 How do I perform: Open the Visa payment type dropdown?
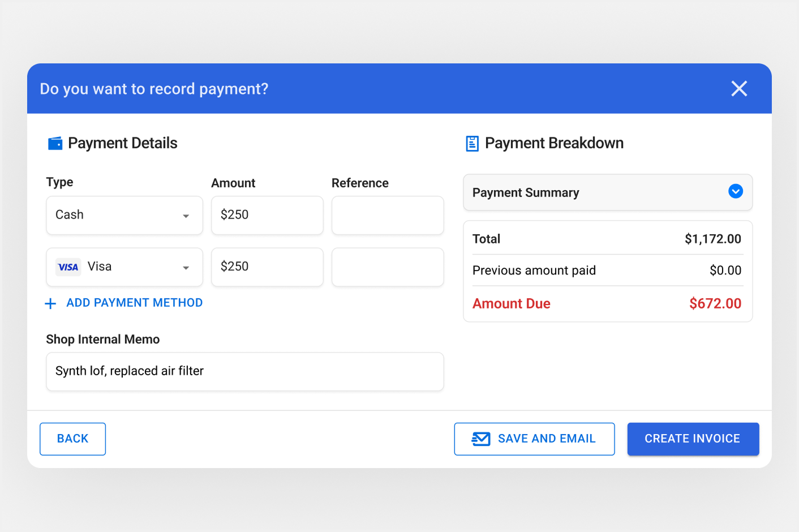(x=124, y=267)
